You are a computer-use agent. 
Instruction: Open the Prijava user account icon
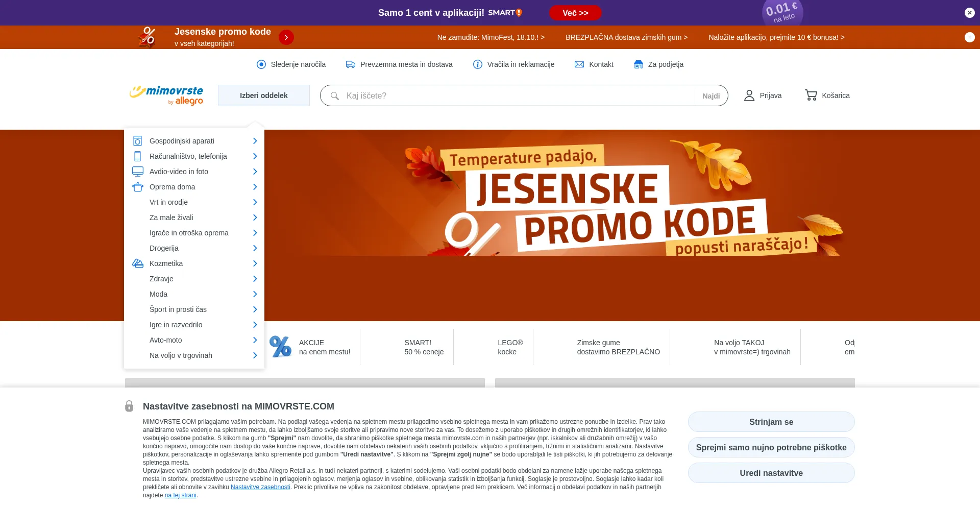pos(749,95)
